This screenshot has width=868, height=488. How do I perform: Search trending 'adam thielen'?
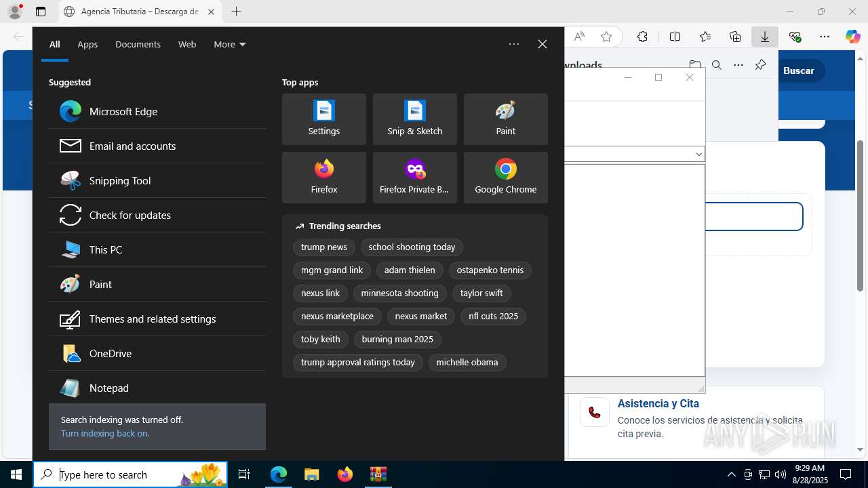coord(410,270)
